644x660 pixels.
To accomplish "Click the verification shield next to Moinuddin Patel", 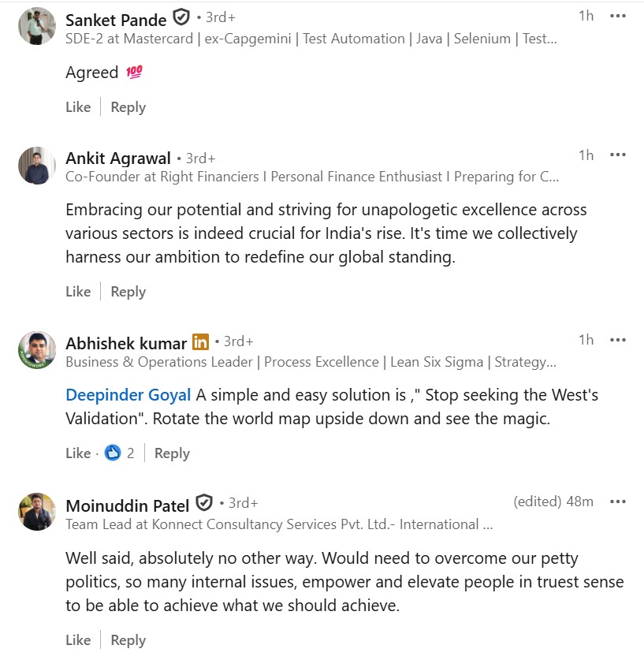I will click(x=204, y=503).
